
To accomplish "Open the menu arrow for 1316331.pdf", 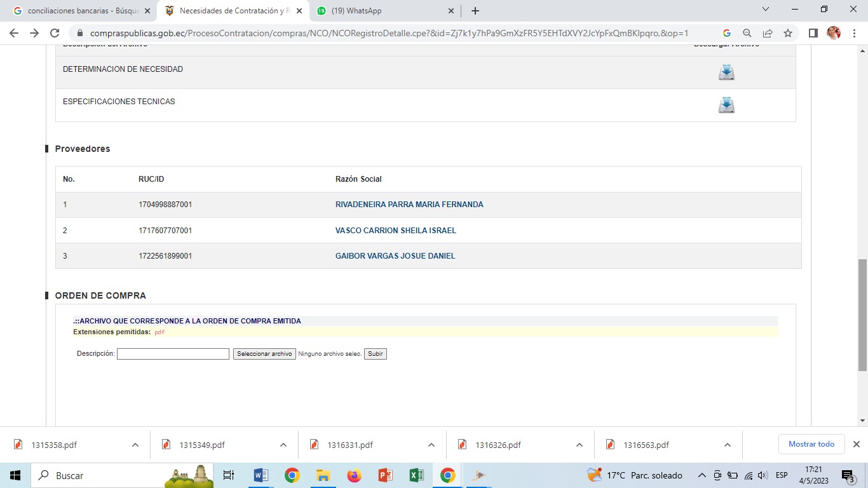I will (x=431, y=445).
